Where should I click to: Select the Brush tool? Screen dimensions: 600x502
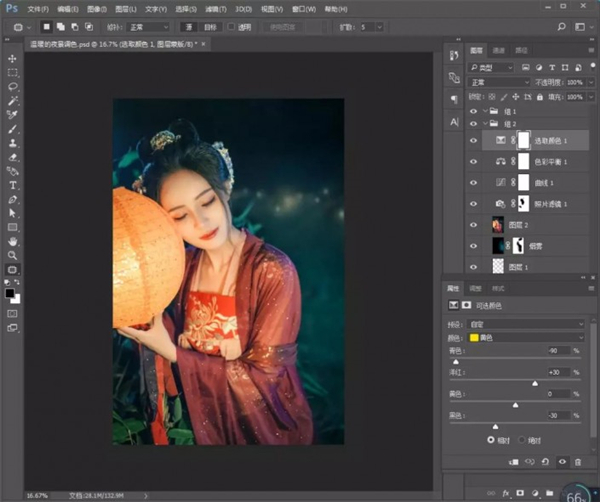(x=13, y=129)
